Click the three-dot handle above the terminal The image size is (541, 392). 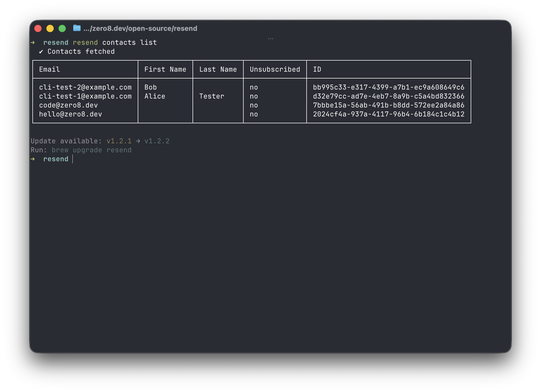(270, 39)
